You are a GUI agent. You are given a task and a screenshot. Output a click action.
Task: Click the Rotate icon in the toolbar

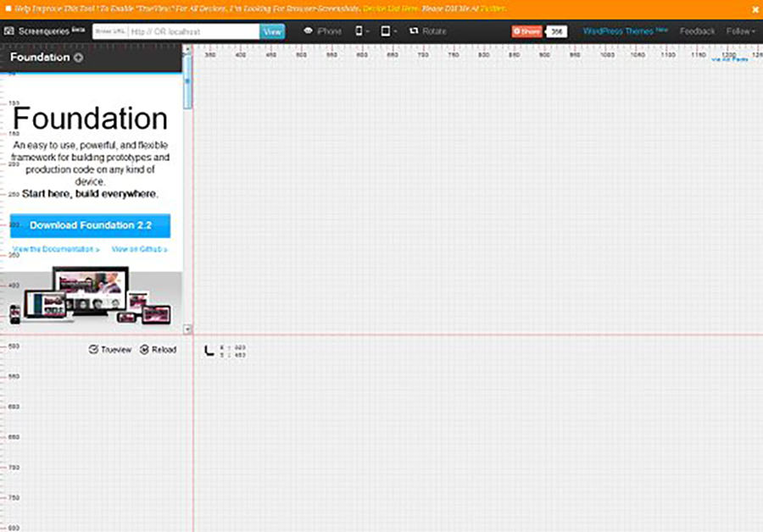coord(414,30)
